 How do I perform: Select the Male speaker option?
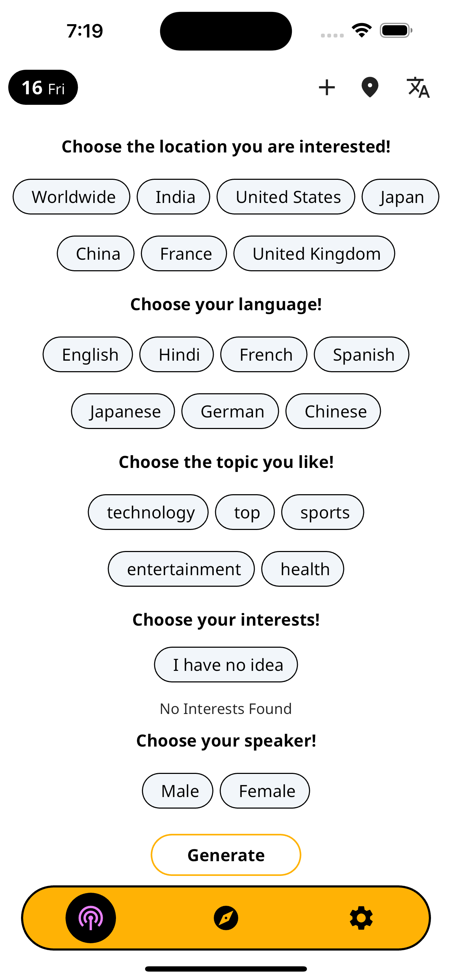coord(178,791)
